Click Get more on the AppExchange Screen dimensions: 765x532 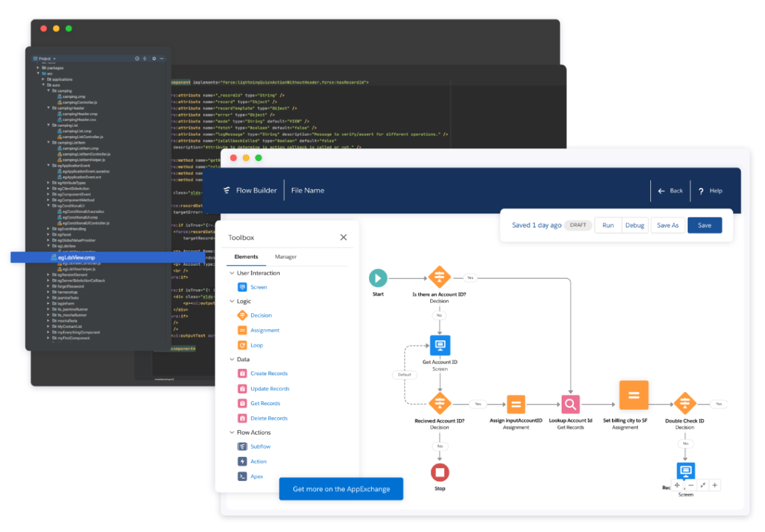pyautogui.click(x=341, y=489)
